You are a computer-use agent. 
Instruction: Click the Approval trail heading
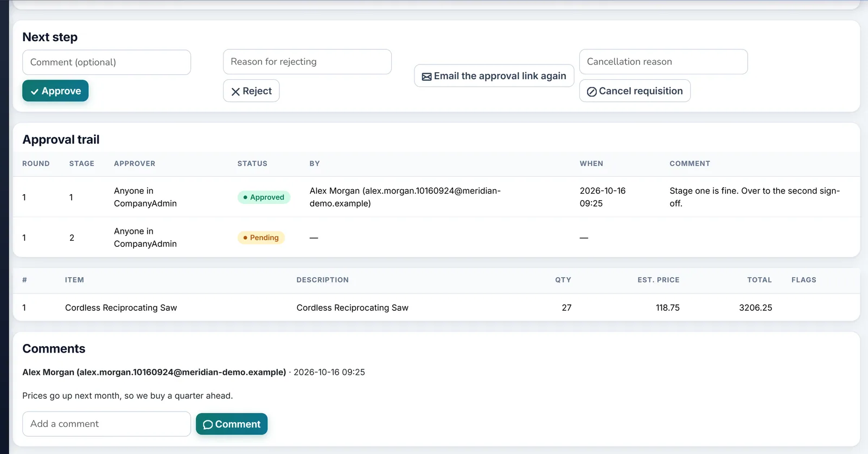pos(61,140)
